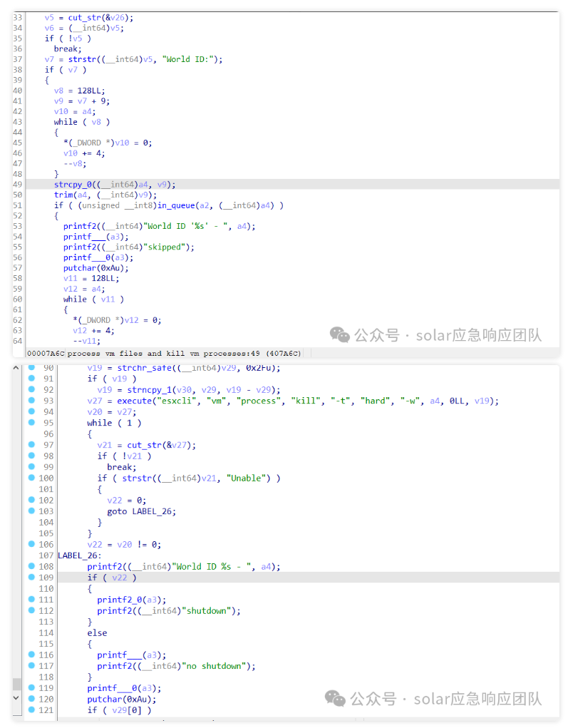
Task: Click the execute function call on line 93
Action: pos(133,401)
